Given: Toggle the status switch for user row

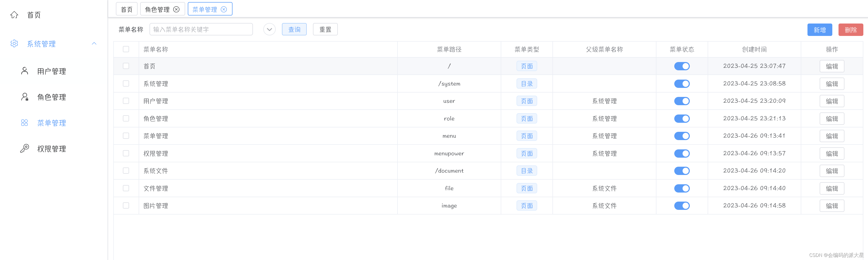Looking at the screenshot, I should coord(682,101).
